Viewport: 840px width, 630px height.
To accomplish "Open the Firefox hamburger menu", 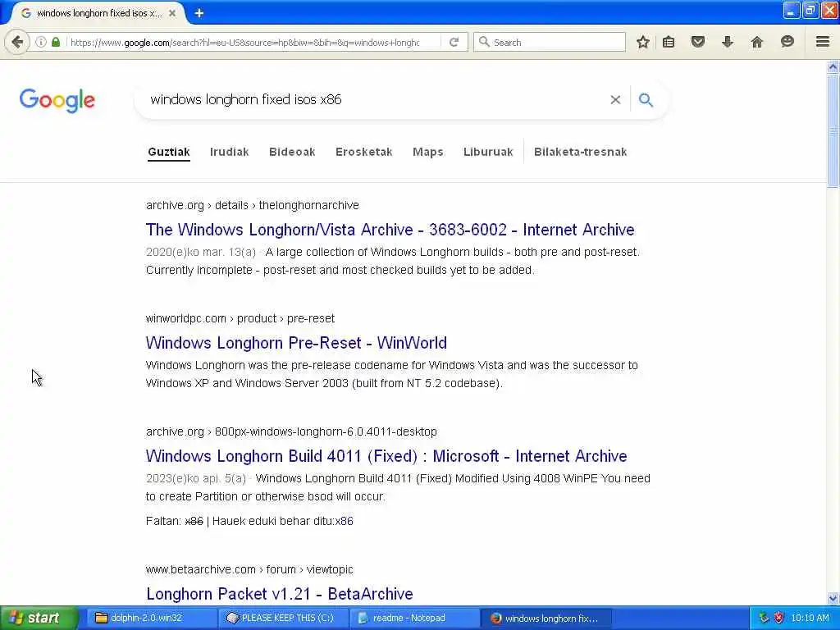I will click(x=823, y=42).
